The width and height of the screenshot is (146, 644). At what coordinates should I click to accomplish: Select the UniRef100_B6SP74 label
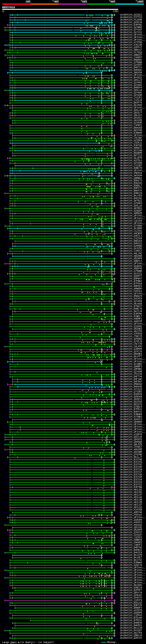(x=131, y=103)
